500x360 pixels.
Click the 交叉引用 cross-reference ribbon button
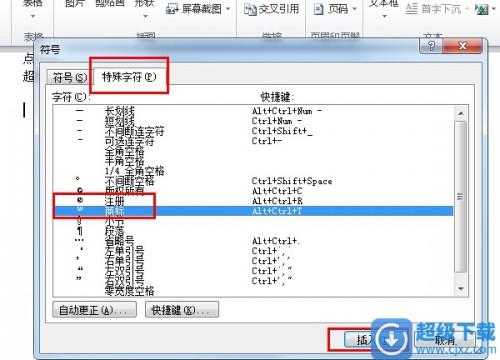(271, 9)
